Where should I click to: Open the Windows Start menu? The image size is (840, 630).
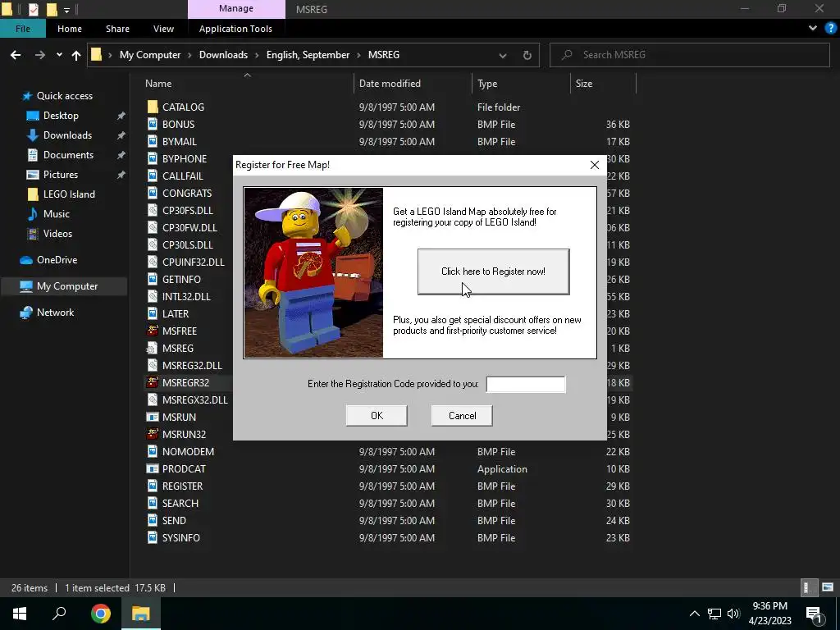click(x=20, y=614)
